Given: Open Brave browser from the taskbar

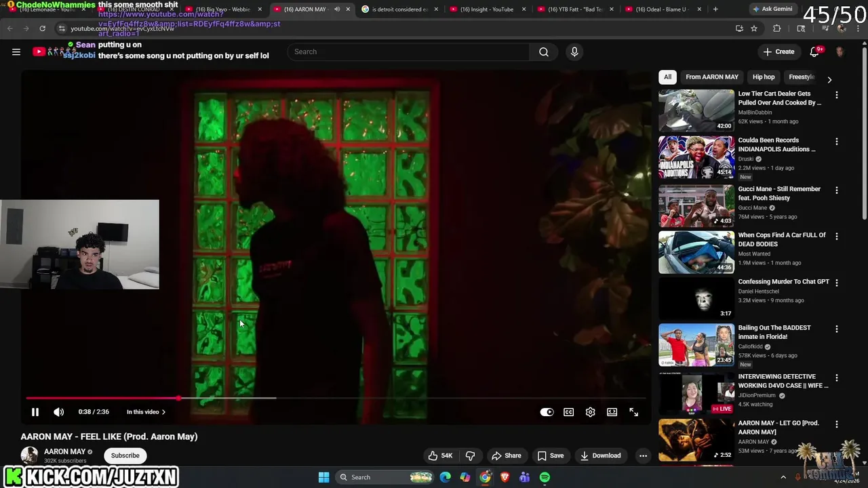Looking at the screenshot, I should [x=505, y=477].
